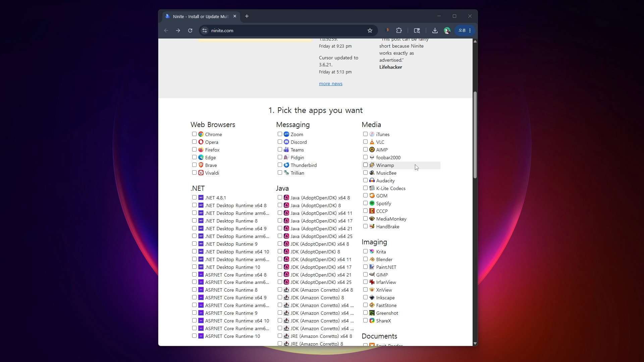Click the Thunderbird app icon
Screen dimensions: 644x362
(286, 165)
